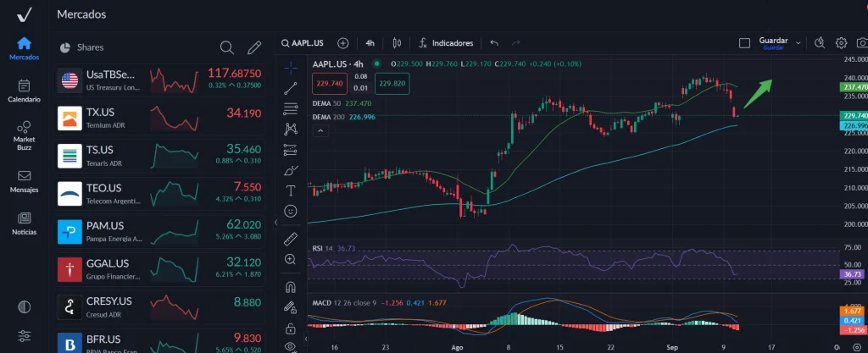This screenshot has width=868, height=353.
Task: Select the TS.US Tenaris ADR row
Action: (x=159, y=156)
